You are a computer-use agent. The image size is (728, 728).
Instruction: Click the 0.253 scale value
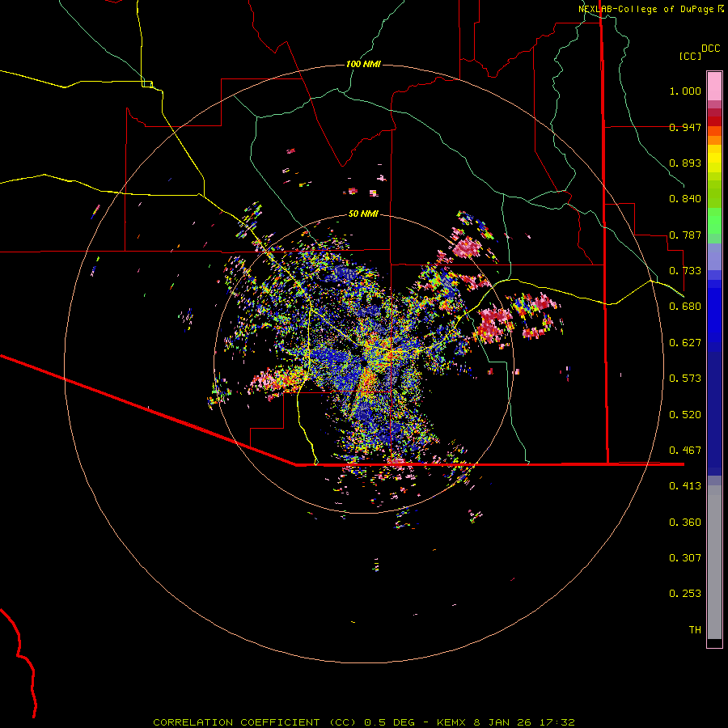(x=685, y=594)
